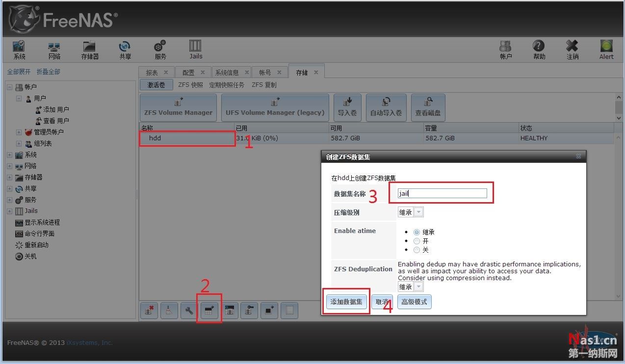Open the 存储器 (Storage) toolbar icon
Screen dimensions: 625x364
pos(90,50)
